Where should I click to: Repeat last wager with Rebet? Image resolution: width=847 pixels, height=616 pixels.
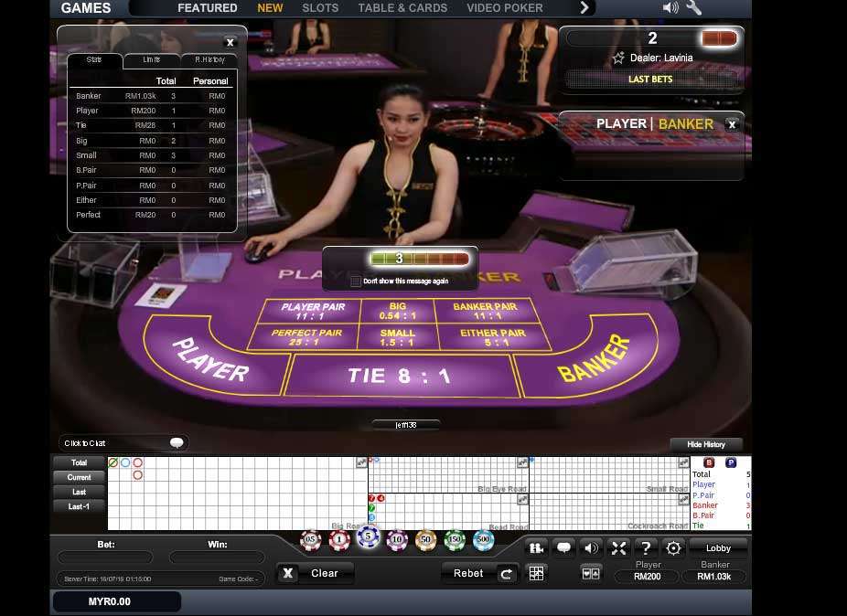(479, 573)
